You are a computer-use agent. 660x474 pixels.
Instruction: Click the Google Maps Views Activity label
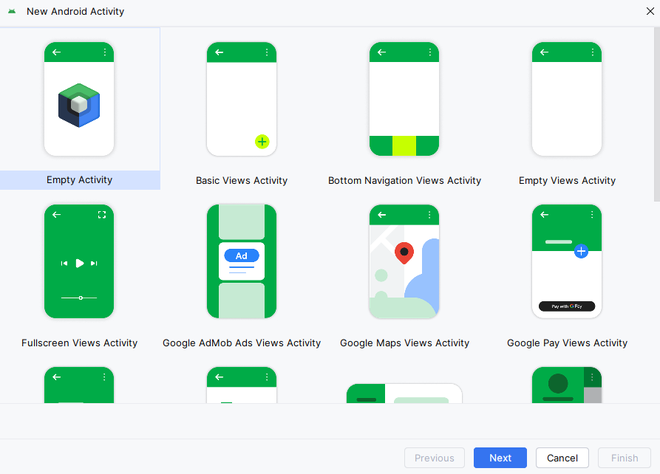tap(405, 343)
